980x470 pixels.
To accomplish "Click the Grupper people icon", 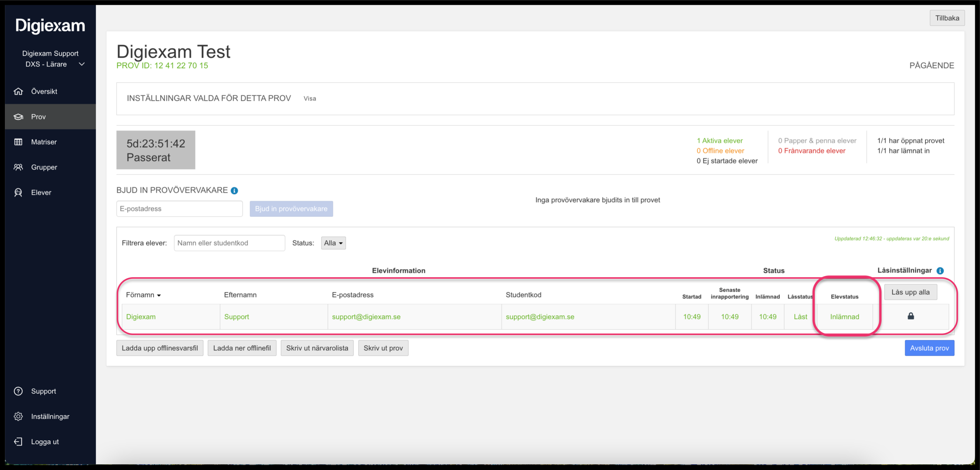I will (18, 167).
